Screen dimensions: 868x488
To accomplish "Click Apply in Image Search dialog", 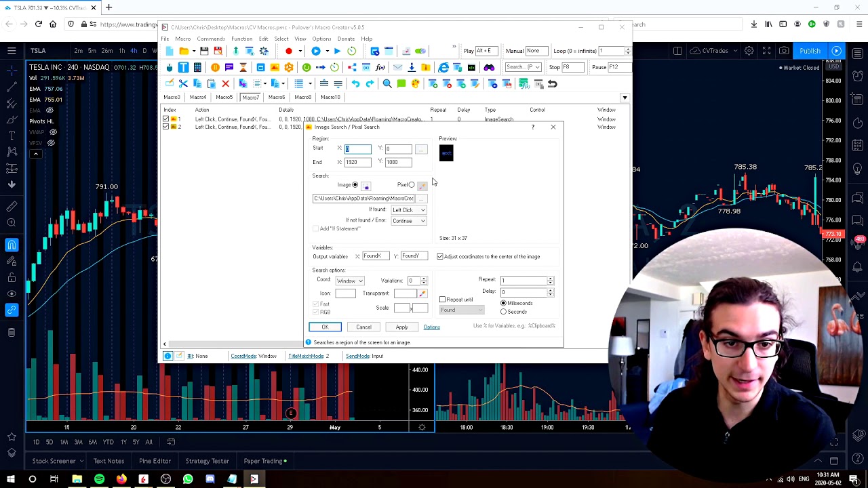I will (x=402, y=327).
